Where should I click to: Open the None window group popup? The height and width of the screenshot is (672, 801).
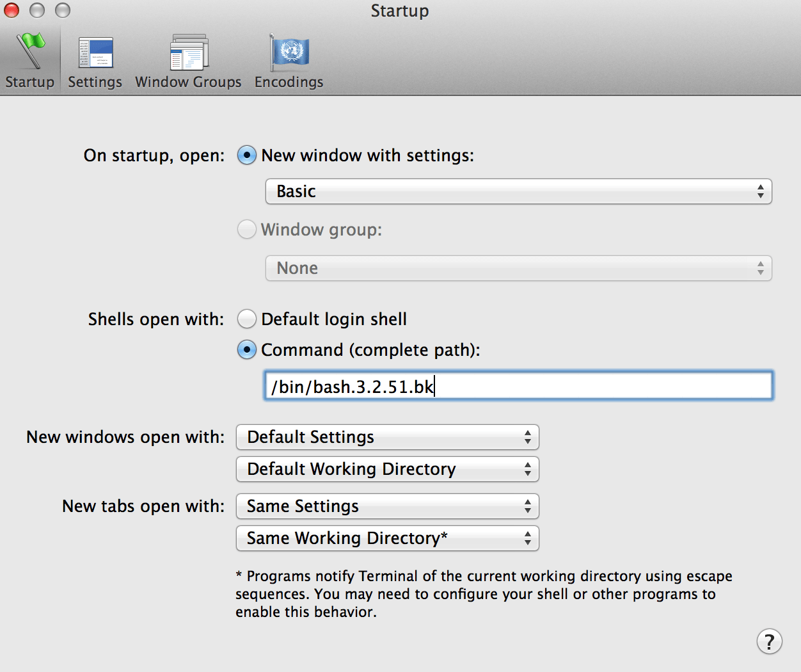tap(519, 268)
